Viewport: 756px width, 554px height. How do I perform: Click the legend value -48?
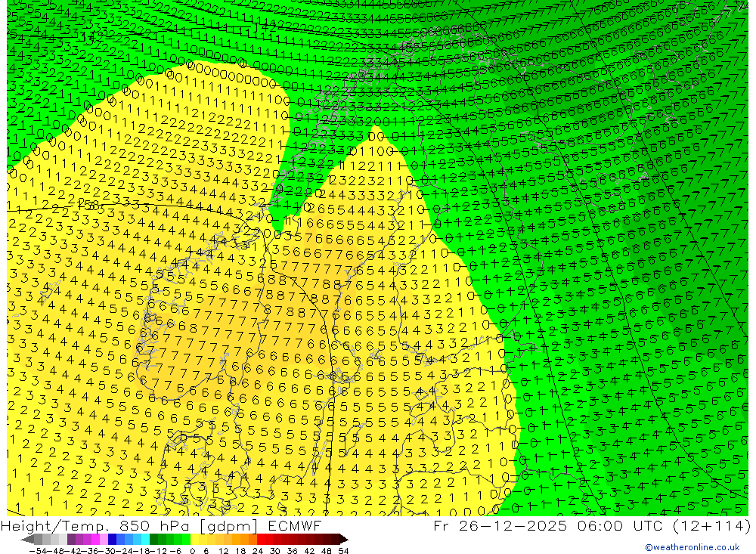(x=56, y=551)
